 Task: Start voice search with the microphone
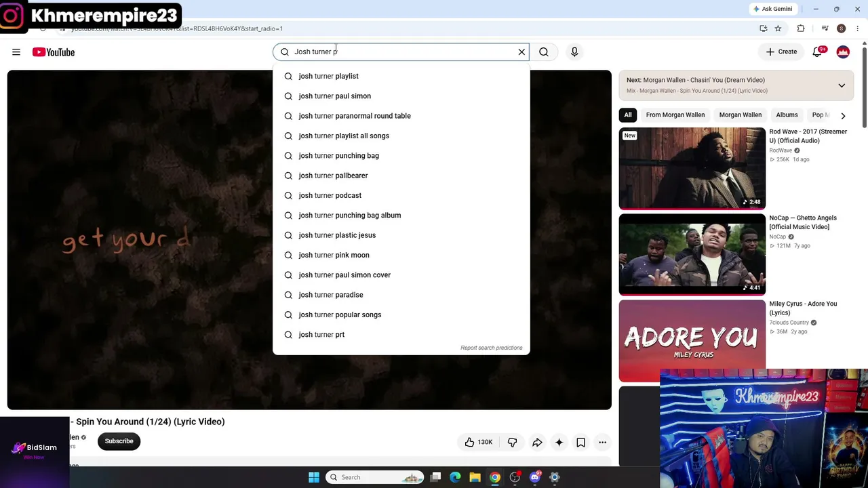point(574,52)
